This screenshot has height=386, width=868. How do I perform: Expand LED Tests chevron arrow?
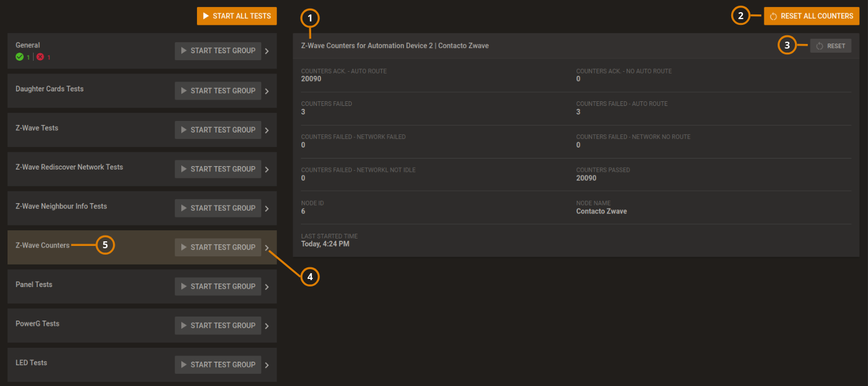pos(267,365)
